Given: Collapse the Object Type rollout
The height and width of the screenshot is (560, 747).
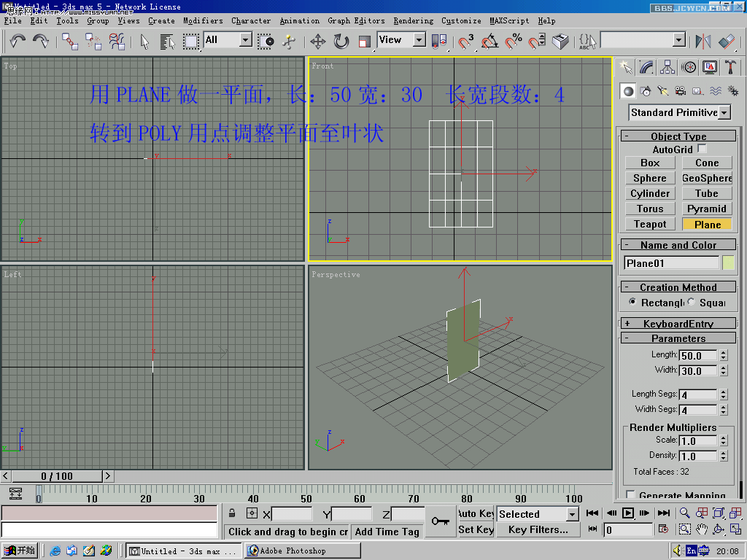Looking at the screenshot, I should 678,136.
